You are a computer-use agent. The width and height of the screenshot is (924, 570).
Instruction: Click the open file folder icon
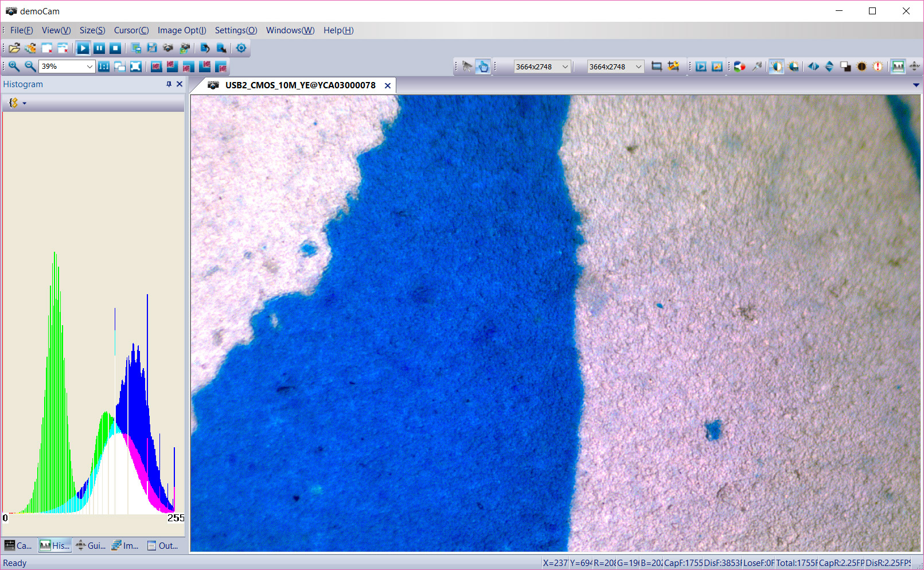[x=14, y=48]
